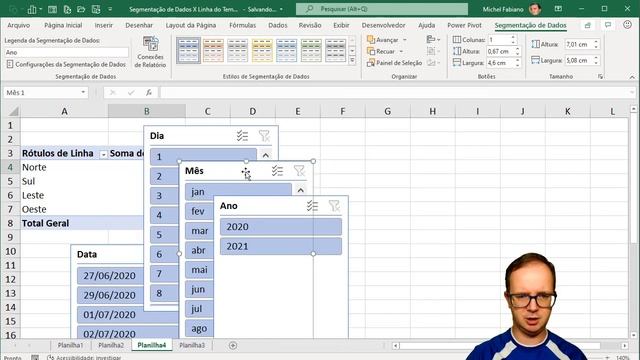640x360 pixels.
Task: Switch to the Power Pivot tab
Action: 464,25
